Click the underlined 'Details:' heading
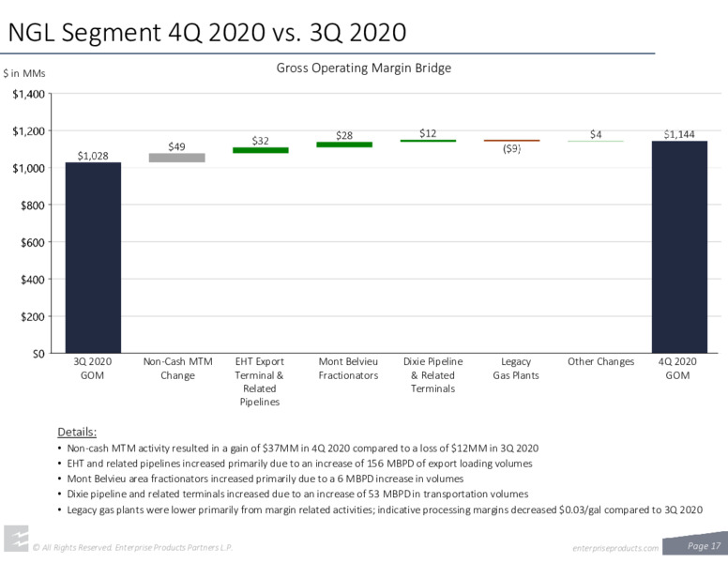Screen dimensions: 728x563 click(77, 432)
